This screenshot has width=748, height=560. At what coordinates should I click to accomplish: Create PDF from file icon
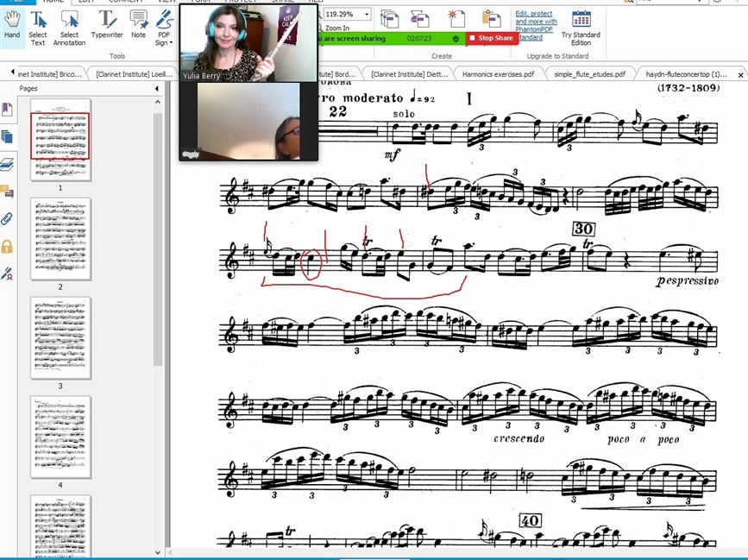pyautogui.click(x=390, y=19)
